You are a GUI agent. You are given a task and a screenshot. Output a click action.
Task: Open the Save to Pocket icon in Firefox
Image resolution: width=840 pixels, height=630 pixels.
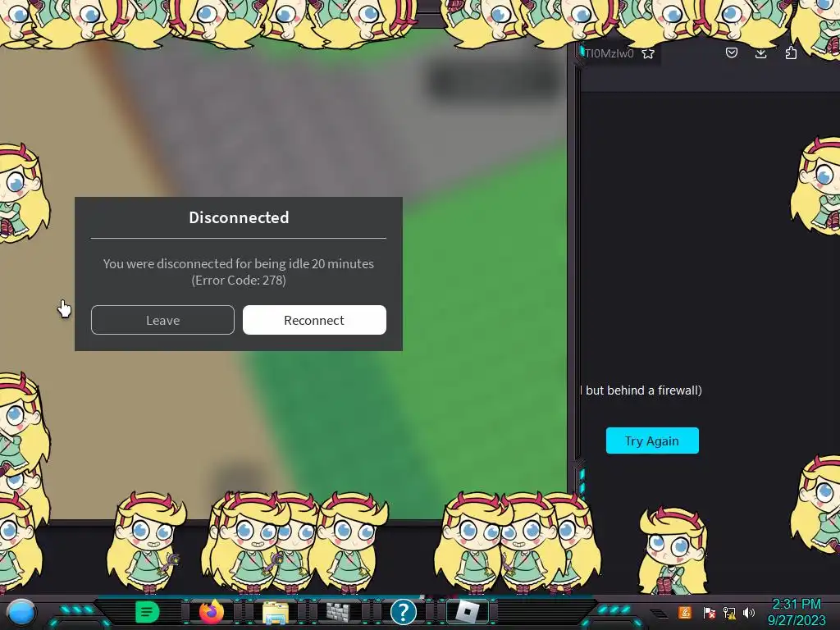pyautogui.click(x=731, y=52)
